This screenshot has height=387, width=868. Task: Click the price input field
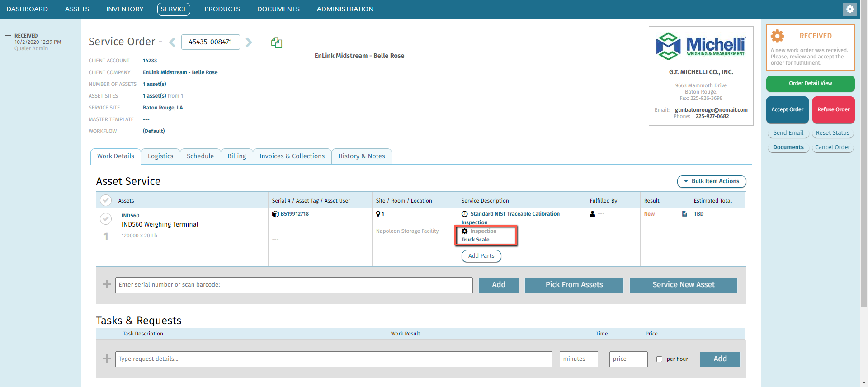point(628,359)
